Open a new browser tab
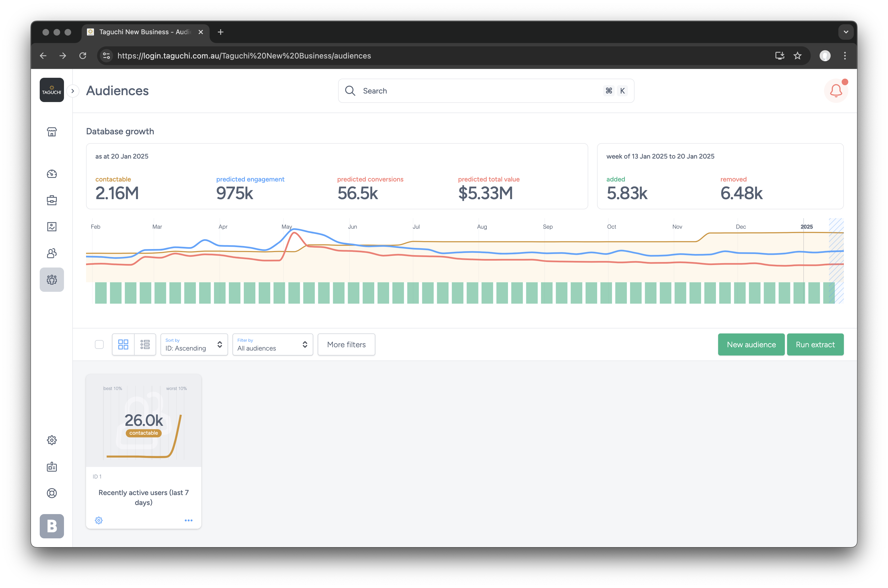This screenshot has height=588, width=888. point(221,32)
